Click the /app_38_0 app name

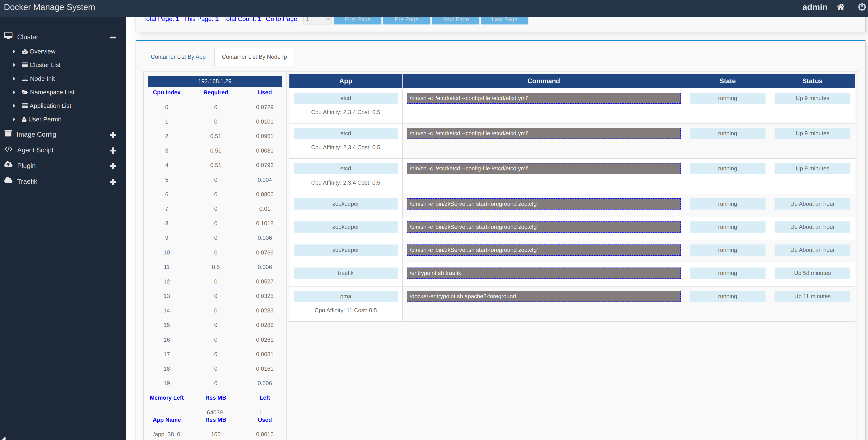[166, 434]
